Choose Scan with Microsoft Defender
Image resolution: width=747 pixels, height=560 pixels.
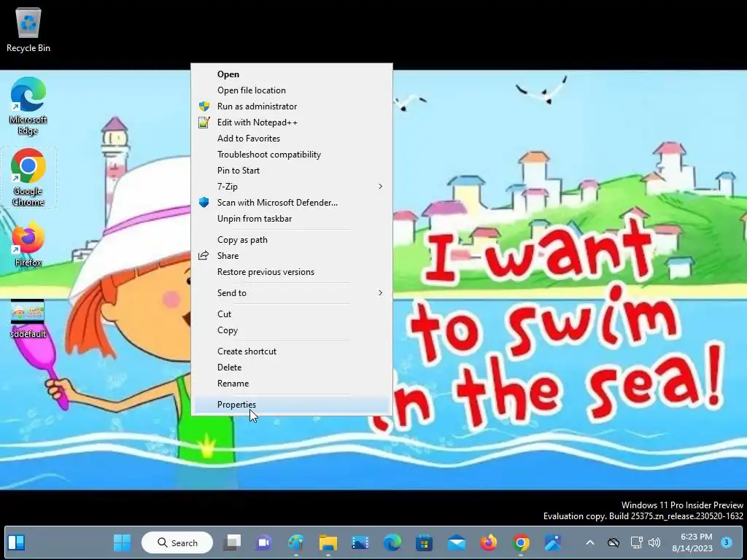292,203
